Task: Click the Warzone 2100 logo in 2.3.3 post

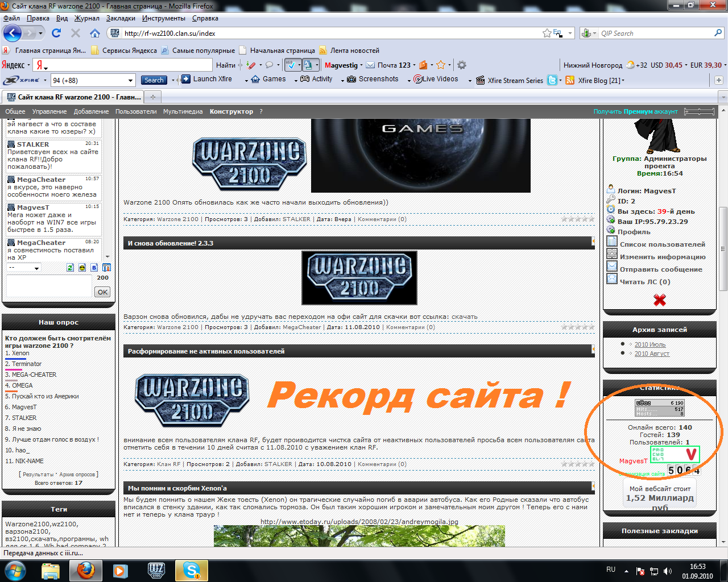Action: point(359,278)
